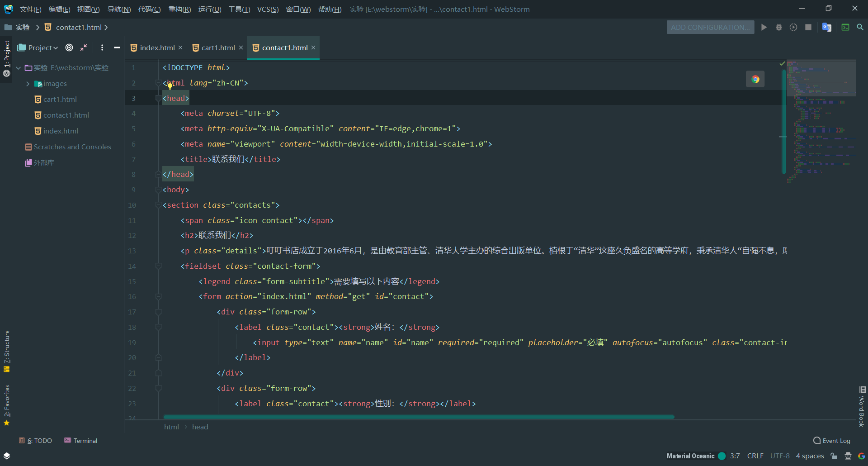The width and height of the screenshot is (868, 466).
Task: Open the Google Translate toolbar icon
Action: (x=827, y=27)
